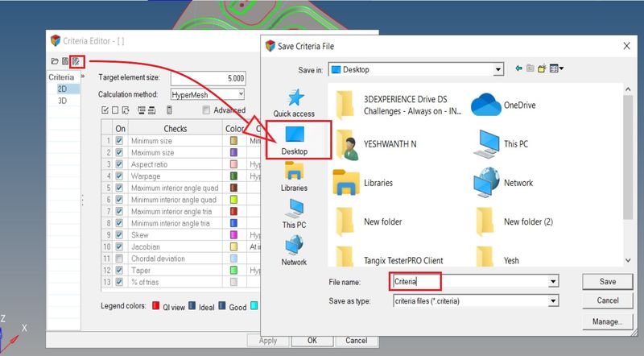Click the save icon in Criteria Editor toolbar
This screenshot has width=644, height=356.
click(x=65, y=62)
